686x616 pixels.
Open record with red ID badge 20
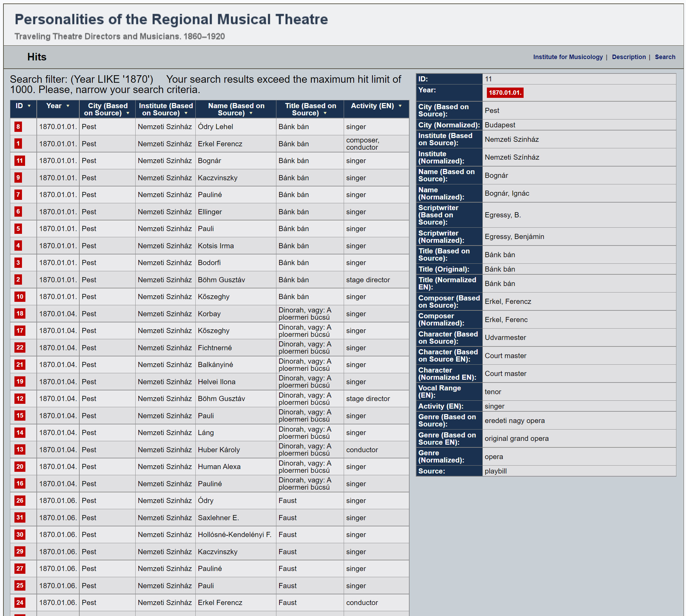coord(20,467)
